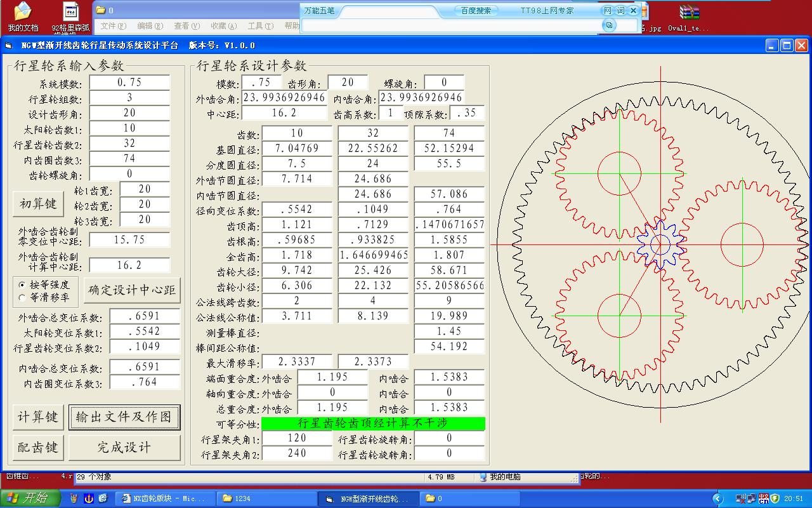Click the TT98上网专家 link
The image size is (812, 508).
click(x=547, y=11)
